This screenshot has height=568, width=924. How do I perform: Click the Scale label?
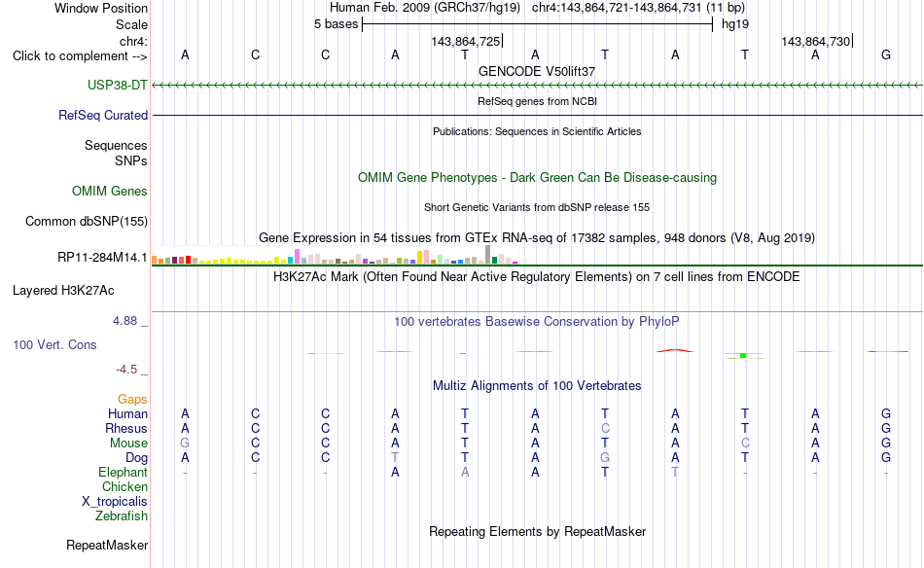[x=131, y=24]
